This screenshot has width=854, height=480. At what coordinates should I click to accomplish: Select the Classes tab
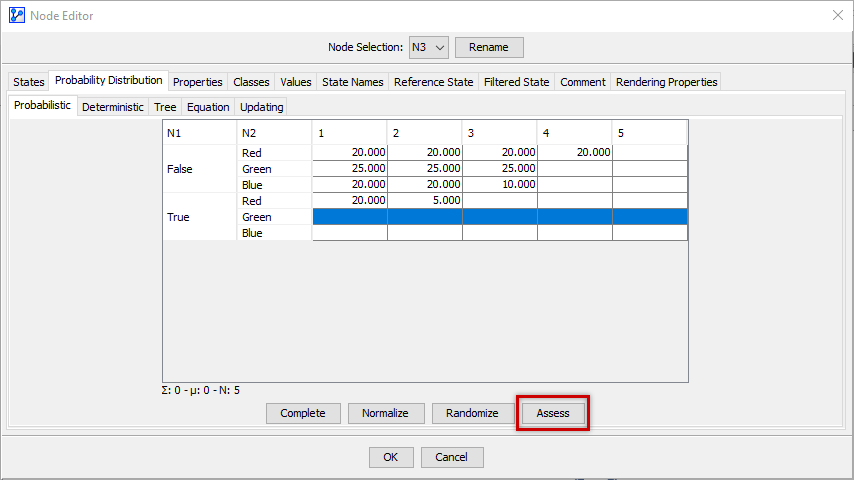(251, 82)
